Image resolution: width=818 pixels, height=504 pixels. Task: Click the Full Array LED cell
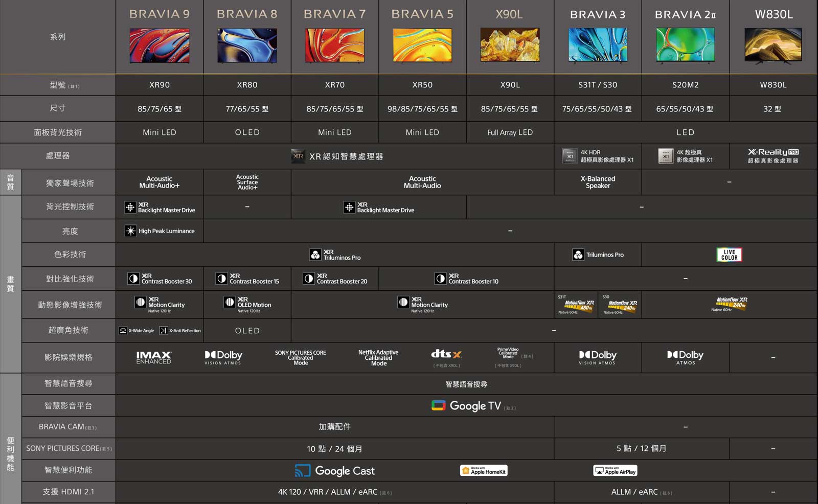(510, 132)
